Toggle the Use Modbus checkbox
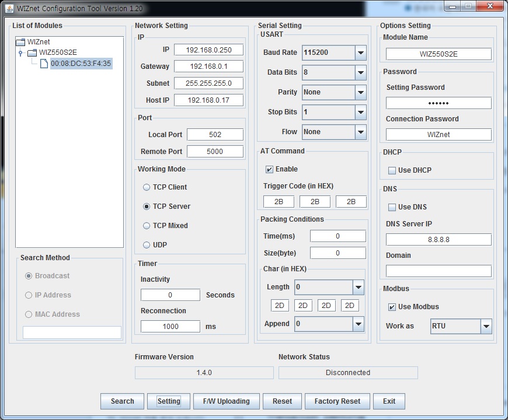Viewport: 508px width, 420px height. point(392,307)
